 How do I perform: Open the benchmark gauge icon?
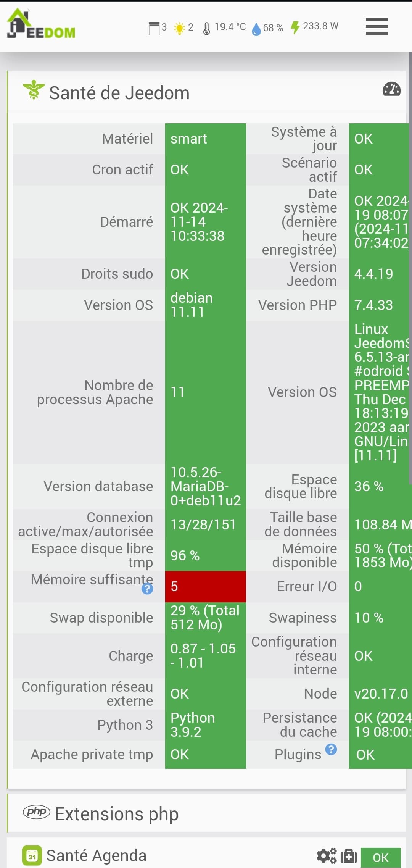click(391, 89)
